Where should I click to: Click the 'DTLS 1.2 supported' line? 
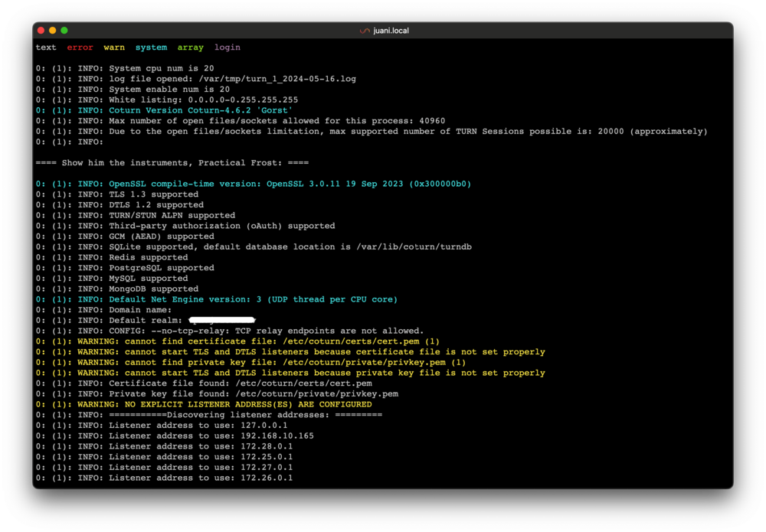click(x=119, y=205)
